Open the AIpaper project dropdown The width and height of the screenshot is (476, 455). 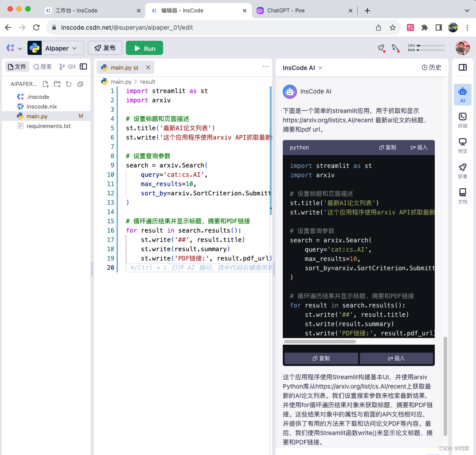coord(56,48)
